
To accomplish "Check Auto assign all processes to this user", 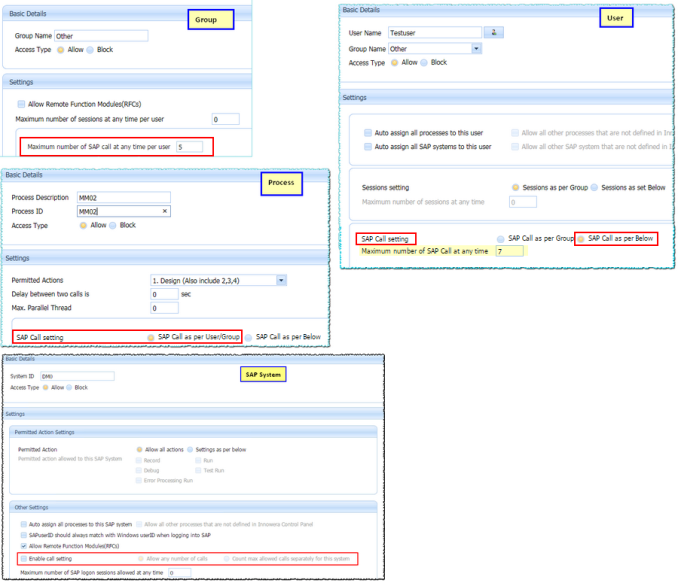I will (368, 133).
